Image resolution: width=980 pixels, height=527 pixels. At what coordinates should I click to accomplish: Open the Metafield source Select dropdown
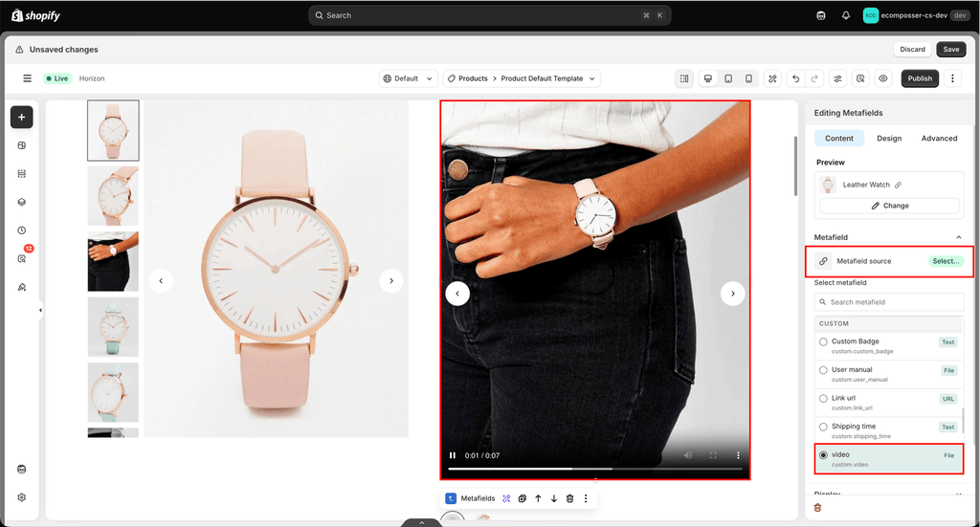click(x=946, y=261)
